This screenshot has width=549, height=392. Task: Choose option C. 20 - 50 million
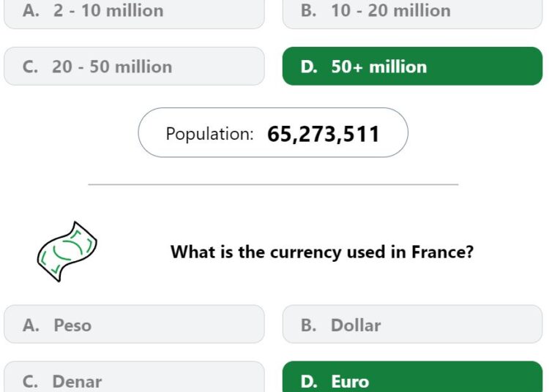[x=134, y=66]
